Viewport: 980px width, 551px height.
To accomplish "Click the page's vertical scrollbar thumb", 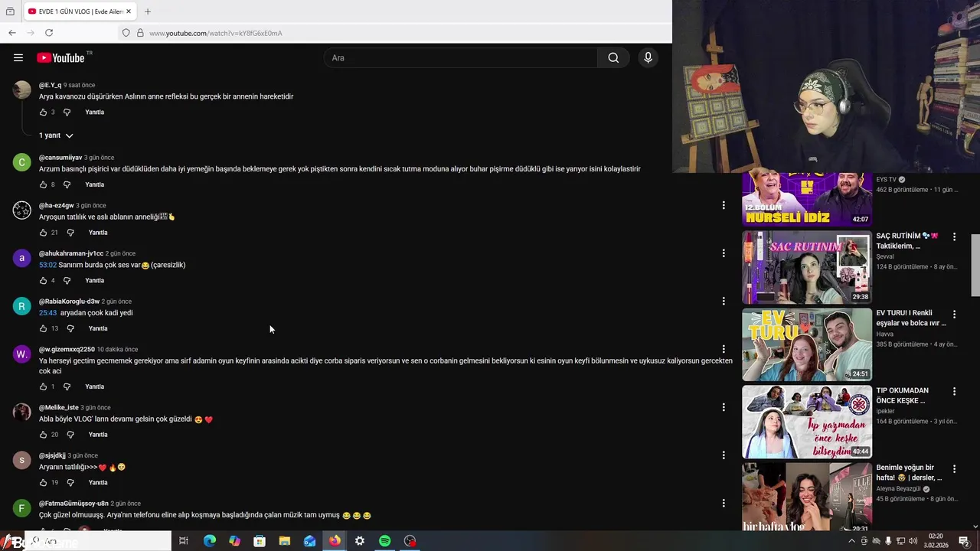I will coord(975,265).
